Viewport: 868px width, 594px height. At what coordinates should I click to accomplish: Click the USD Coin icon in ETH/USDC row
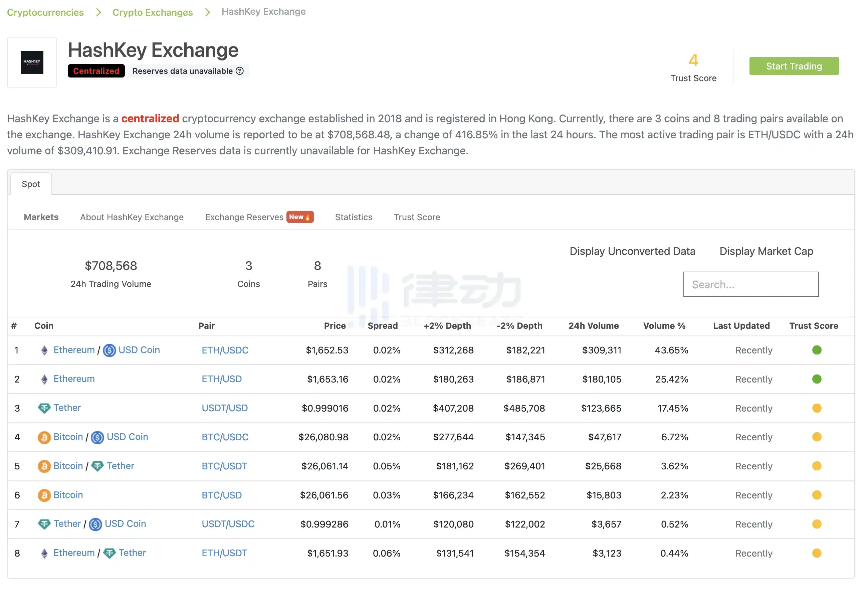(x=110, y=350)
